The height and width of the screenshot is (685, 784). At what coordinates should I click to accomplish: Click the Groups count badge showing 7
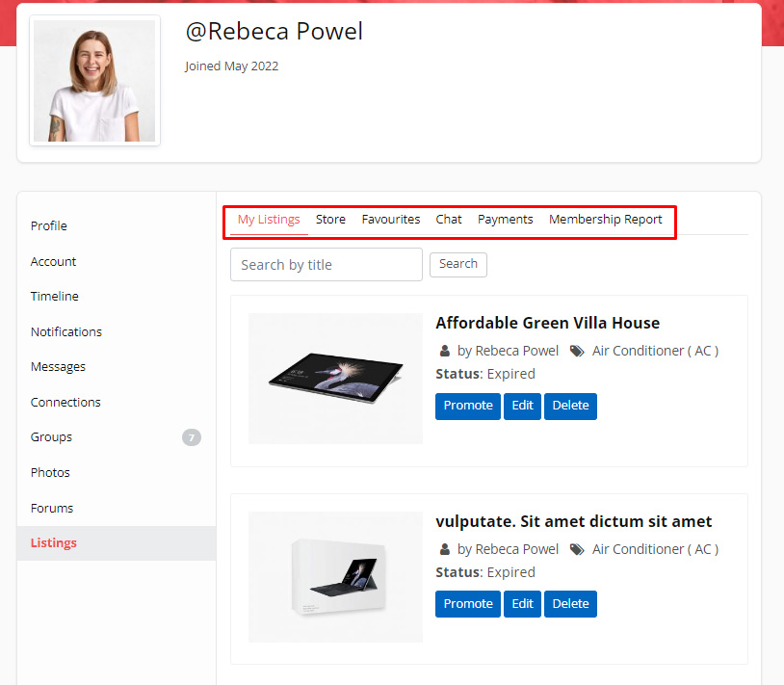coord(192,437)
